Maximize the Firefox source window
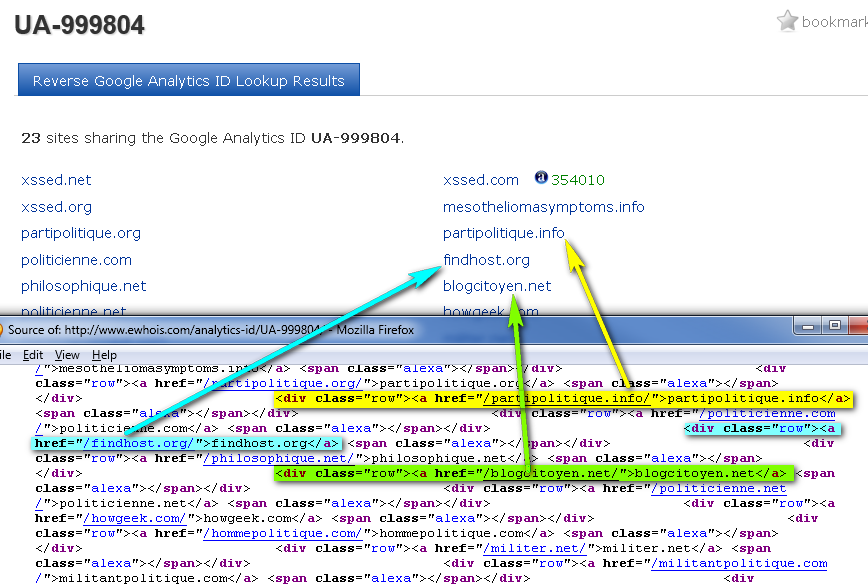The width and height of the screenshot is (868, 585). point(835,326)
